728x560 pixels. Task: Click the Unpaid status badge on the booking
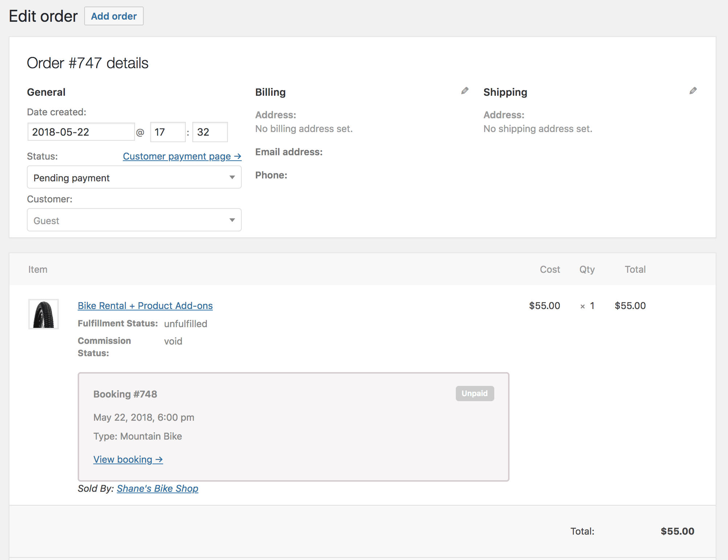tap(474, 394)
